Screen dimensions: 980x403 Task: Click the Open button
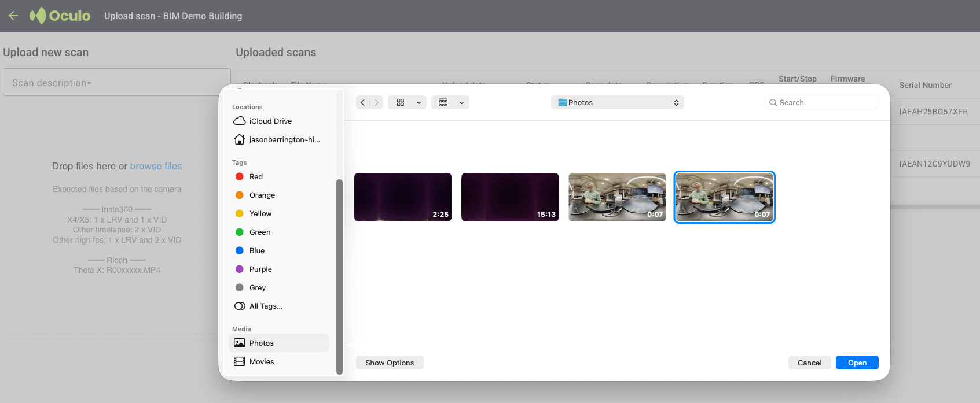tap(857, 363)
